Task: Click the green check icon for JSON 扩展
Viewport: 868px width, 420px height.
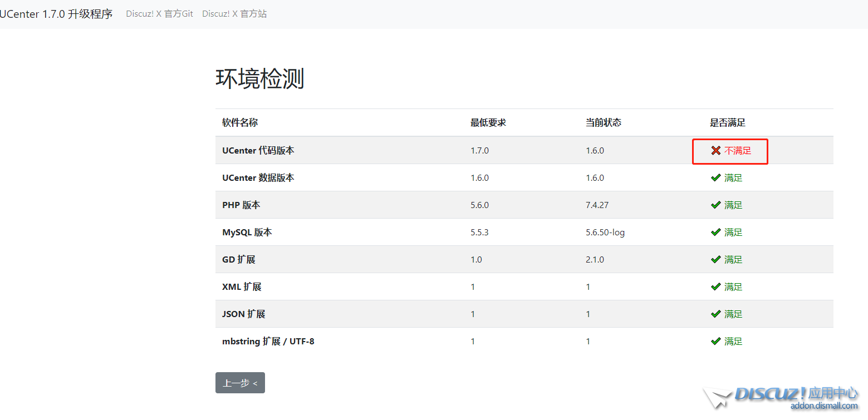Action: 715,314
